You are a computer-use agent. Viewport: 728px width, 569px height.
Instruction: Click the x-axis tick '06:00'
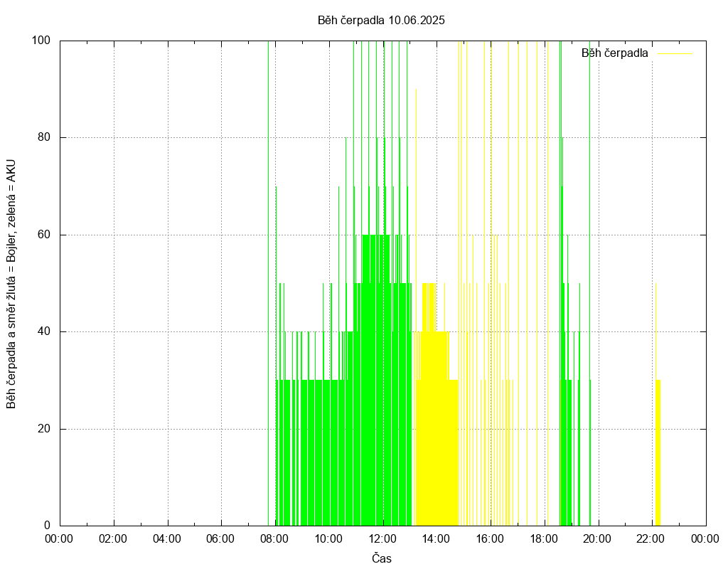coord(220,539)
